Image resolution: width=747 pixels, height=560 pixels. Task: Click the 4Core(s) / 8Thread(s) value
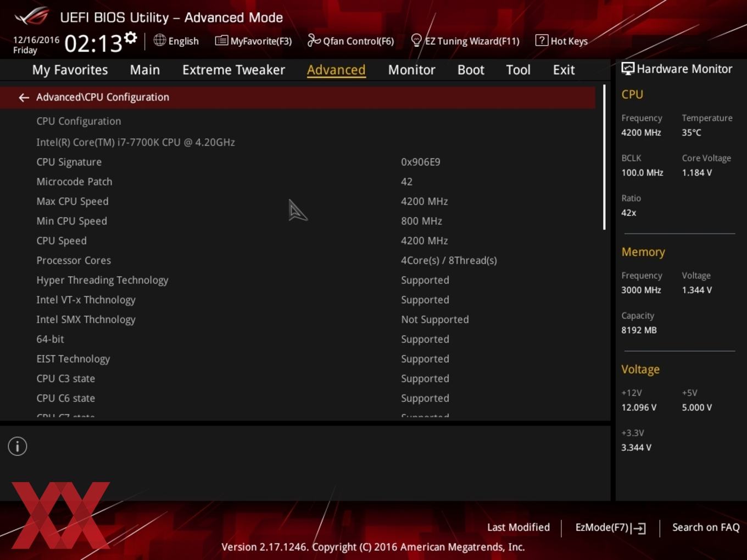click(x=449, y=260)
